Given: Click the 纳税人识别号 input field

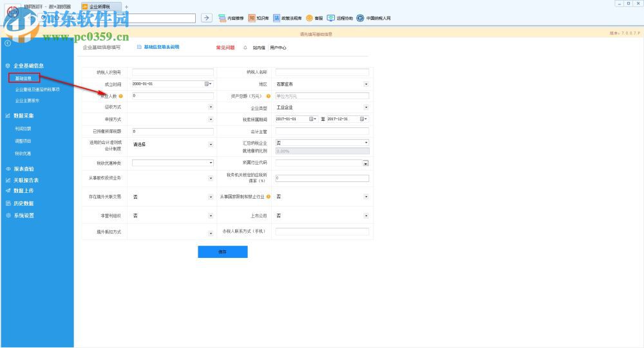Looking at the screenshot, I should [x=173, y=72].
